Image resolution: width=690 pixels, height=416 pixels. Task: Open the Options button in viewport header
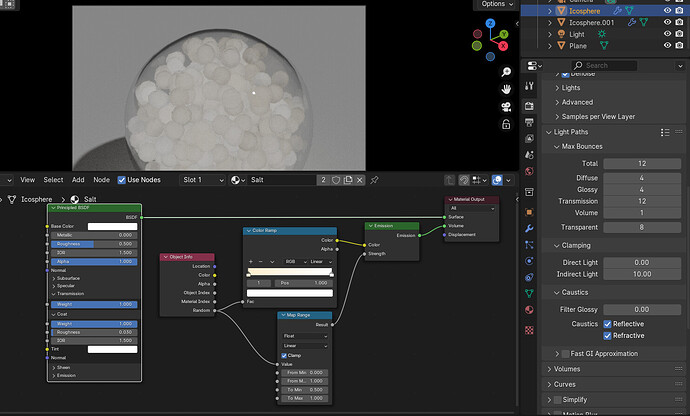497,4
